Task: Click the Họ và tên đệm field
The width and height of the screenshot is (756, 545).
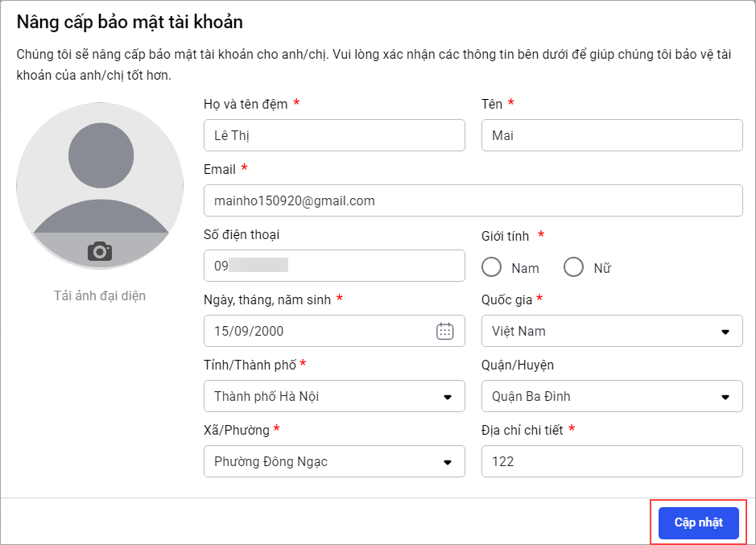Action: pos(334,135)
